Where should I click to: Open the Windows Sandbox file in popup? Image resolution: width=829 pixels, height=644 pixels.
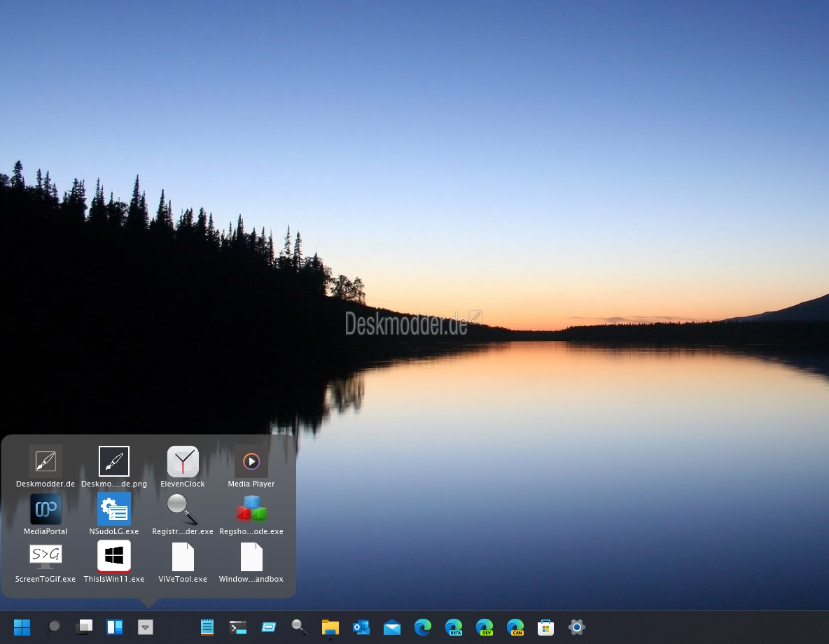click(x=251, y=557)
